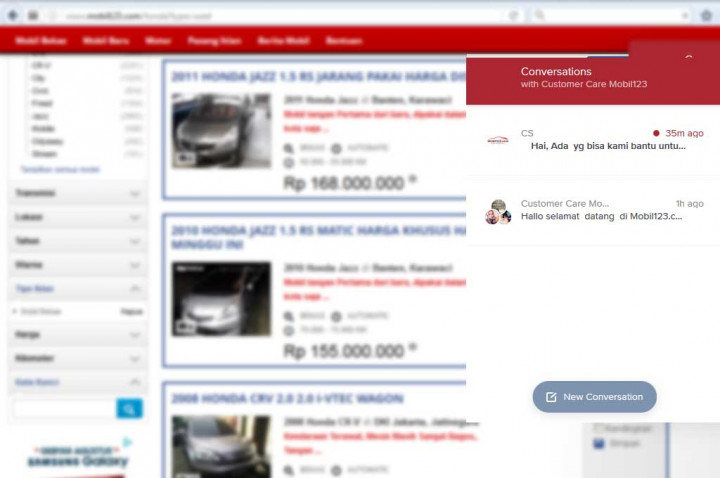Click the CS Mobil123 logo avatar

pos(498,140)
